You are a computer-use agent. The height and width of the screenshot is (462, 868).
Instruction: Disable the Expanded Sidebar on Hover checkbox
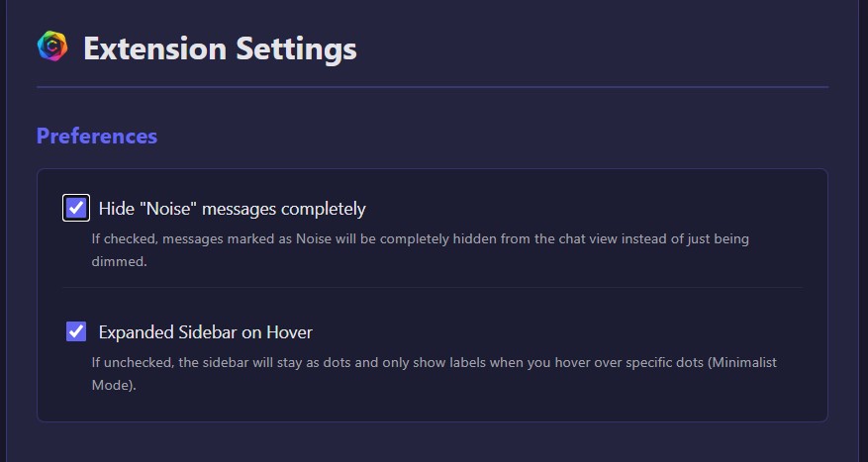[x=76, y=331]
